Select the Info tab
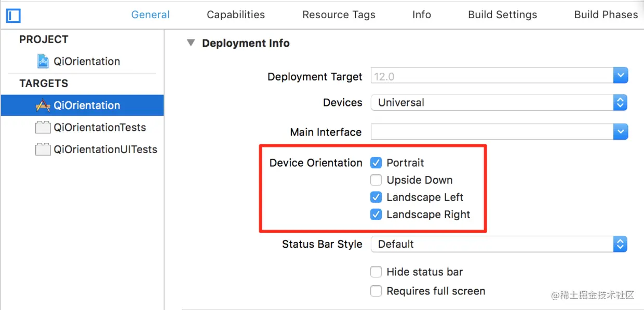The image size is (644, 310). [421, 15]
